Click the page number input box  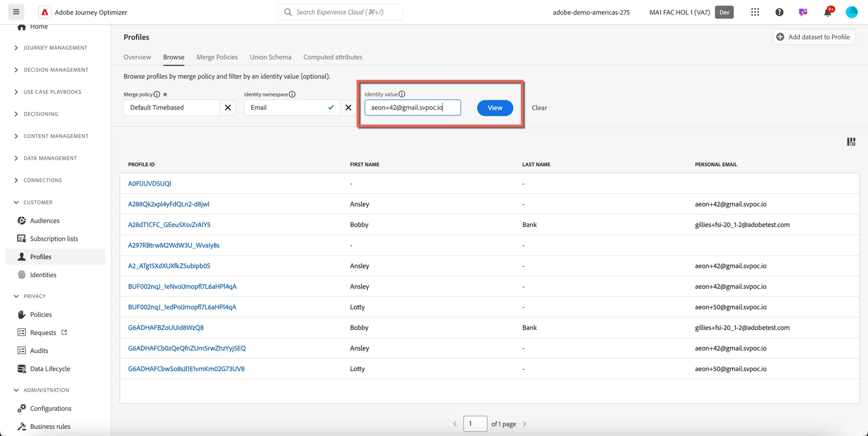(475, 424)
